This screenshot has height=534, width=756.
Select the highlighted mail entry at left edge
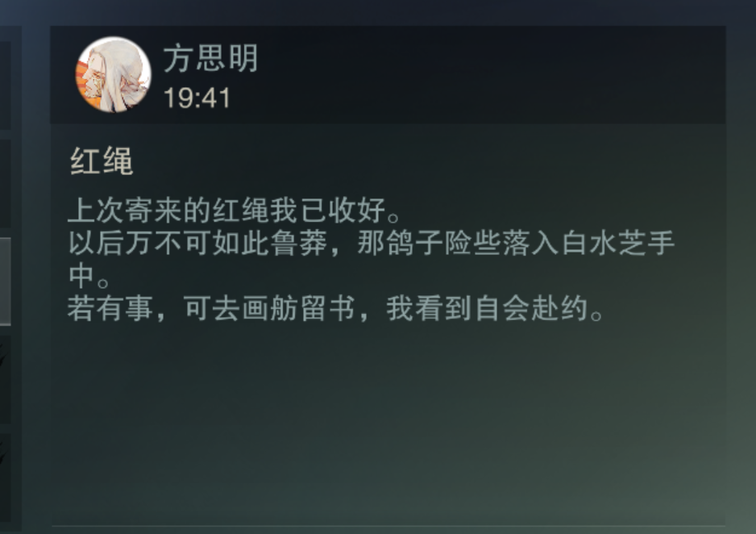pyautogui.click(x=6, y=282)
